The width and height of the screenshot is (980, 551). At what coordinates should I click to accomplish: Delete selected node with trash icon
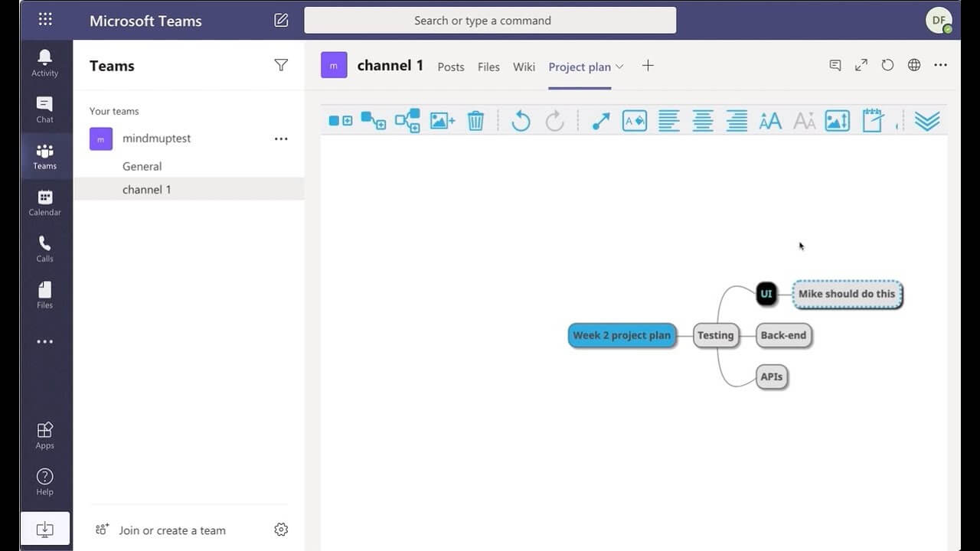(475, 120)
